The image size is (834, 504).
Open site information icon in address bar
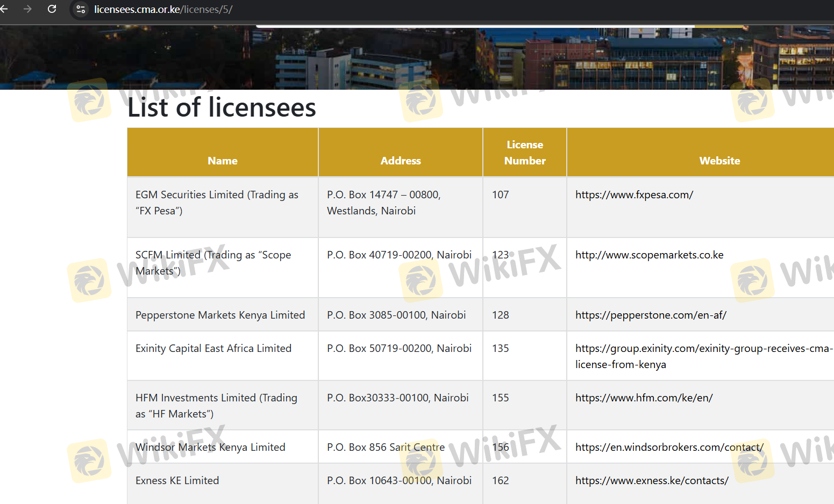click(81, 9)
